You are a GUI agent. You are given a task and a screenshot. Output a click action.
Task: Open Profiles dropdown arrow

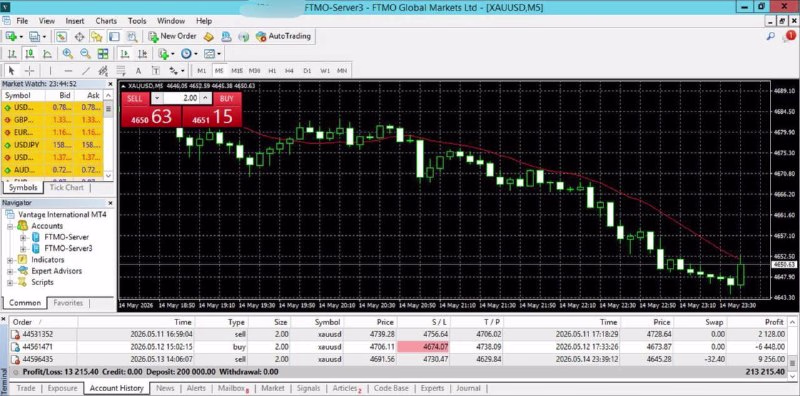pyautogui.click(x=44, y=37)
